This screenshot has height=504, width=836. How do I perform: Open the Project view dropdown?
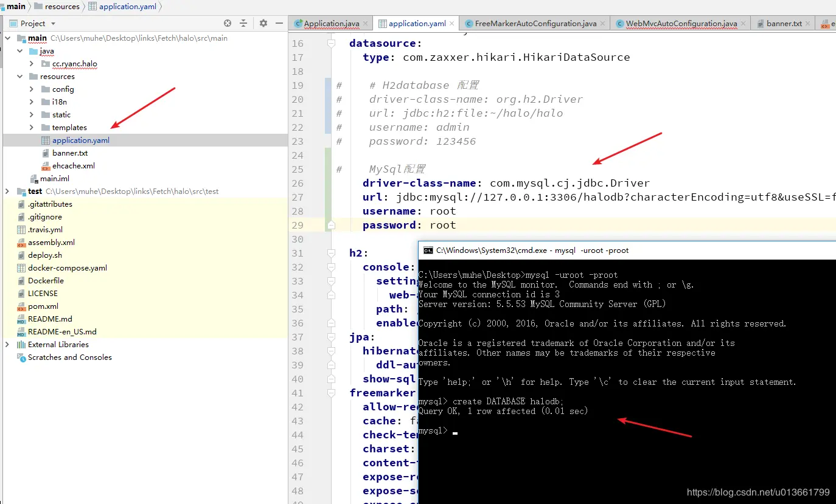pos(53,24)
